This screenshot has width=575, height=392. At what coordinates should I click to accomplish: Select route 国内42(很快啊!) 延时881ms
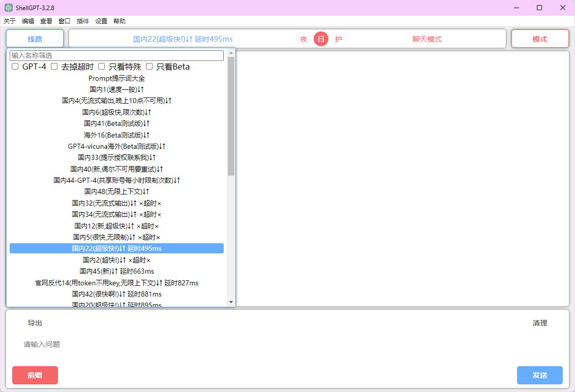[x=116, y=294]
